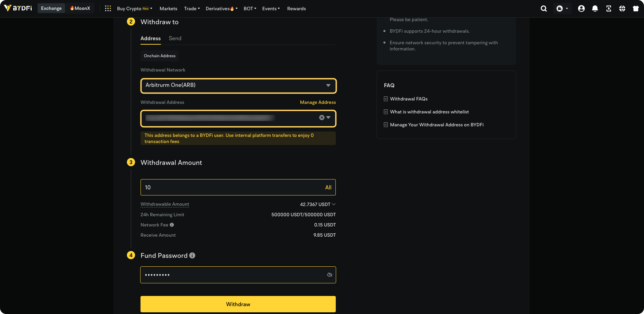Click the BYDFi logo
The width and height of the screenshot is (644, 314).
18,8
